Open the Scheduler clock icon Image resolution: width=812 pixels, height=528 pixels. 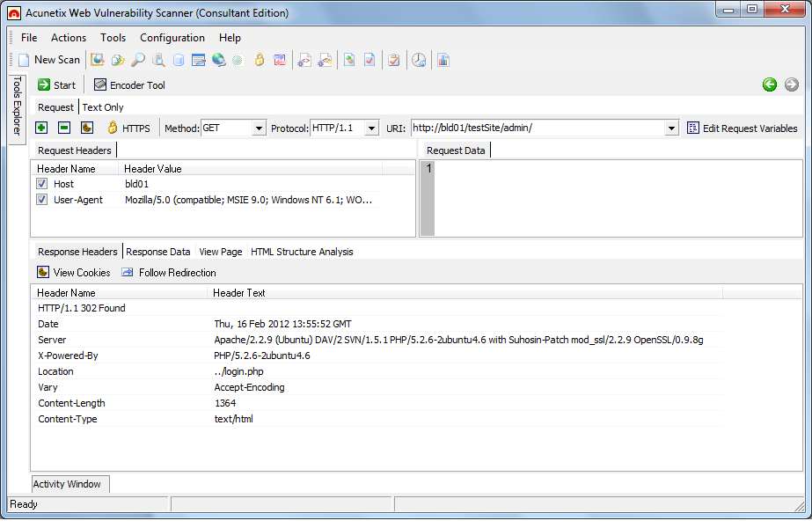[419, 60]
